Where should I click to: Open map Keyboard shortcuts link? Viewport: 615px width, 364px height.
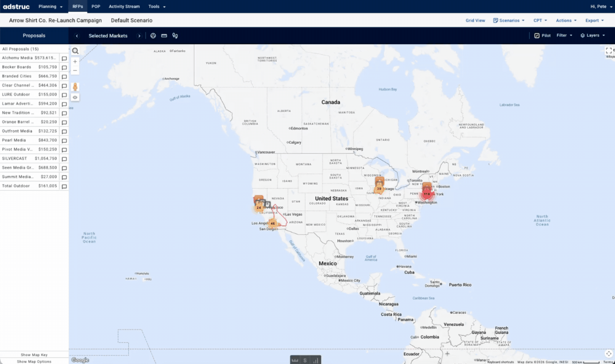[x=500, y=362]
